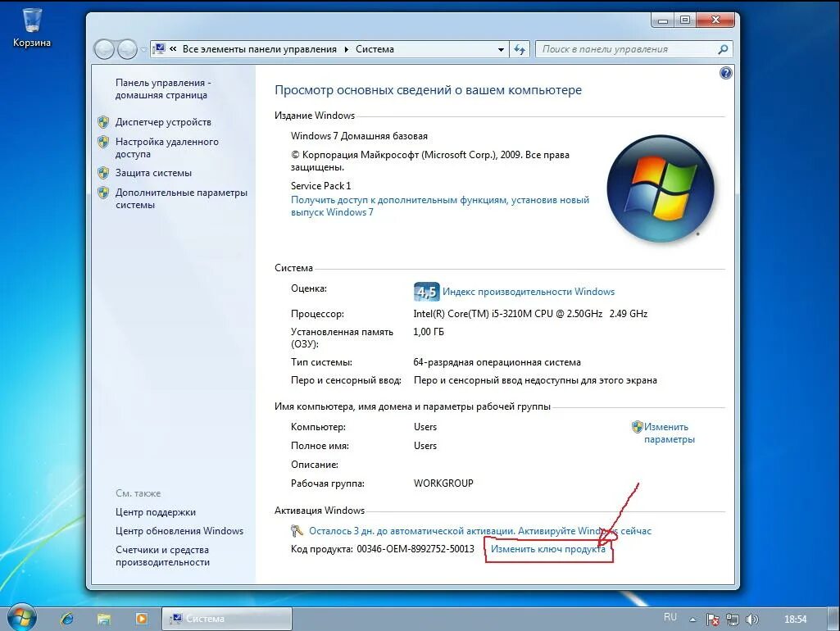
Task: Open "Счетчики и средства производительности"
Action: click(x=162, y=556)
